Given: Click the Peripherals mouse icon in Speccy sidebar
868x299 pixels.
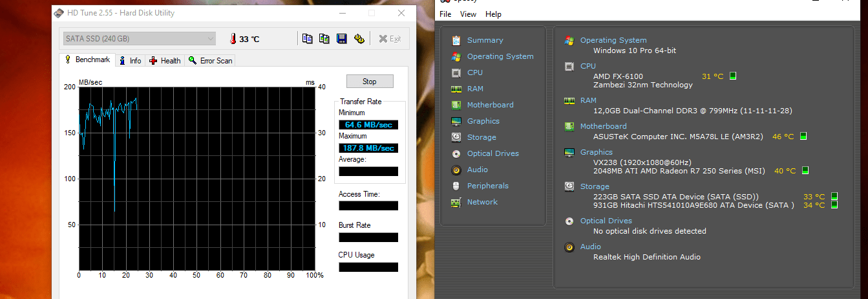Looking at the screenshot, I should point(456,186).
